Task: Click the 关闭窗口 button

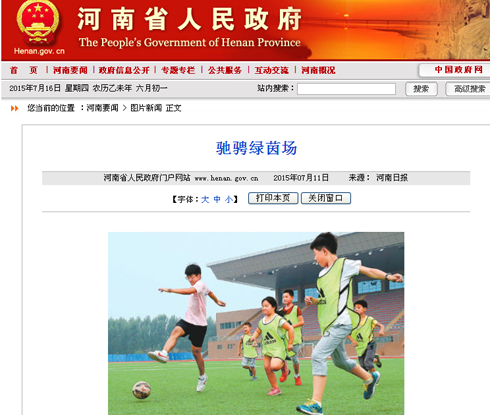Action: click(326, 198)
